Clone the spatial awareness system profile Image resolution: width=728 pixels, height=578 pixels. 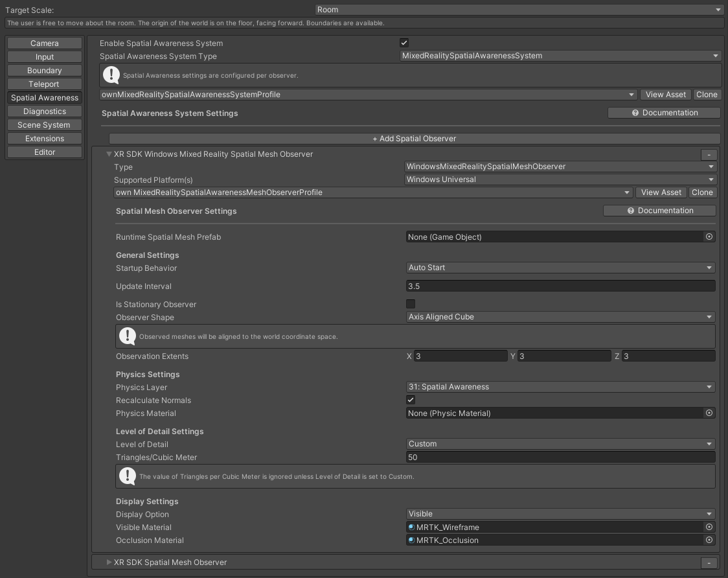[707, 95]
